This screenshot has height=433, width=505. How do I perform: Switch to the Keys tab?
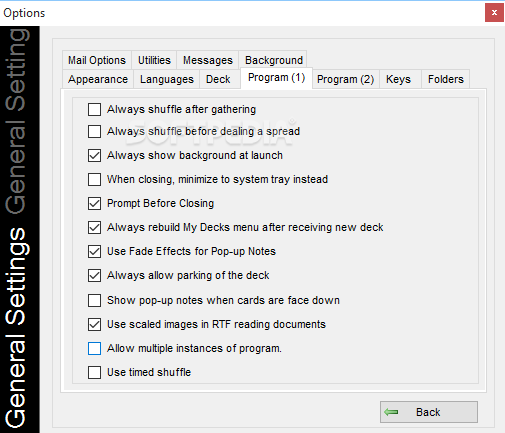click(398, 79)
